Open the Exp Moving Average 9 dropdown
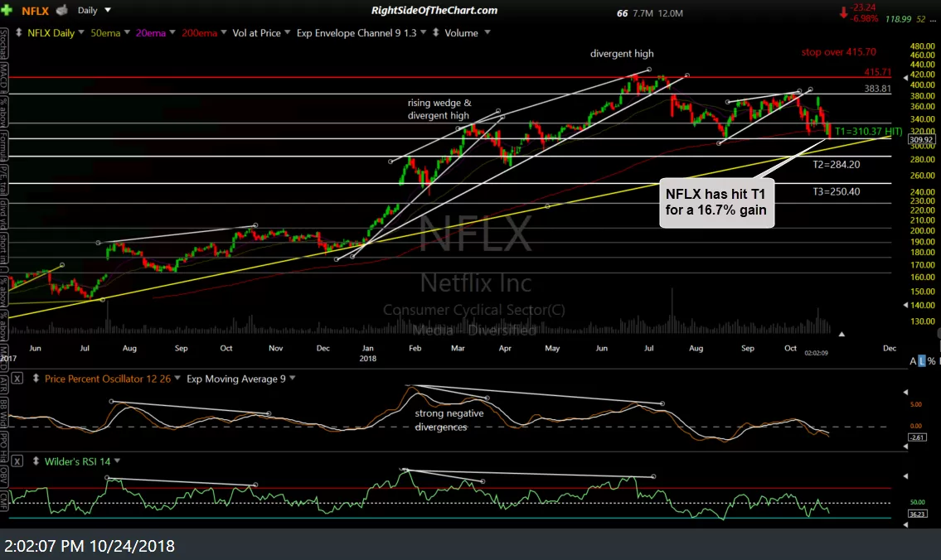 click(293, 379)
